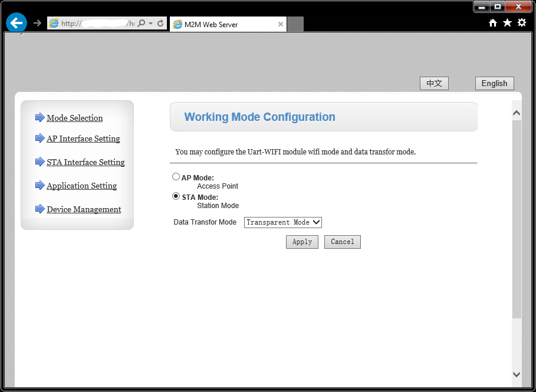Click the page scrollbar down arrow

coord(517,374)
